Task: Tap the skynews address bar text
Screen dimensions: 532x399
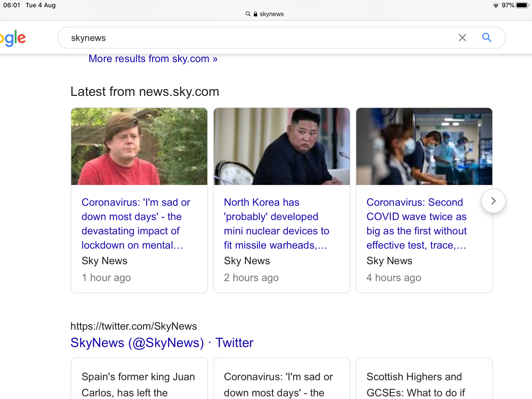Action: click(x=271, y=14)
